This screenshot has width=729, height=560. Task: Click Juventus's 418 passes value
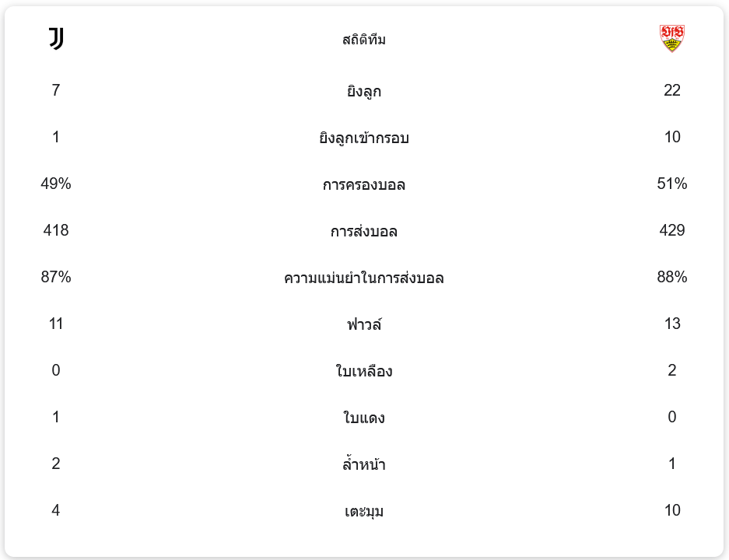click(56, 230)
